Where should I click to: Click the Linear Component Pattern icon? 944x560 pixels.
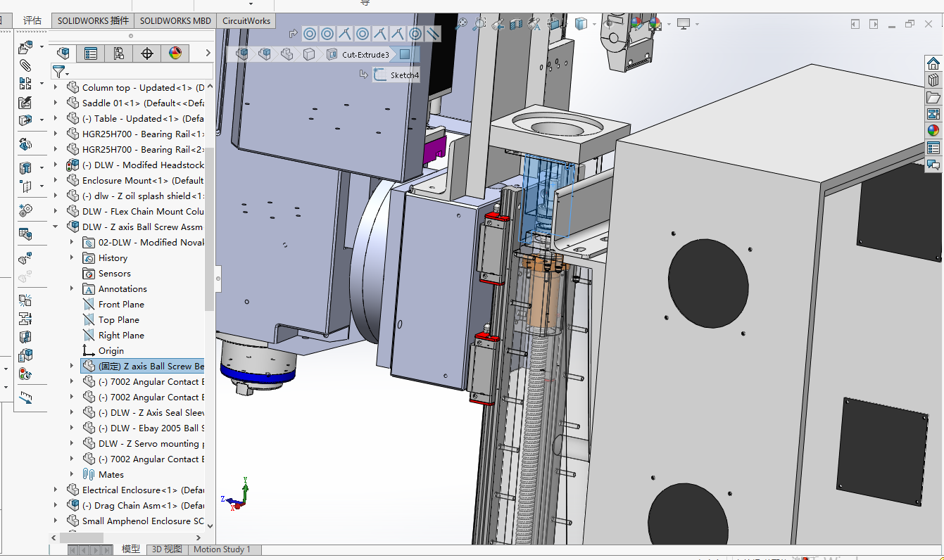[x=25, y=84]
